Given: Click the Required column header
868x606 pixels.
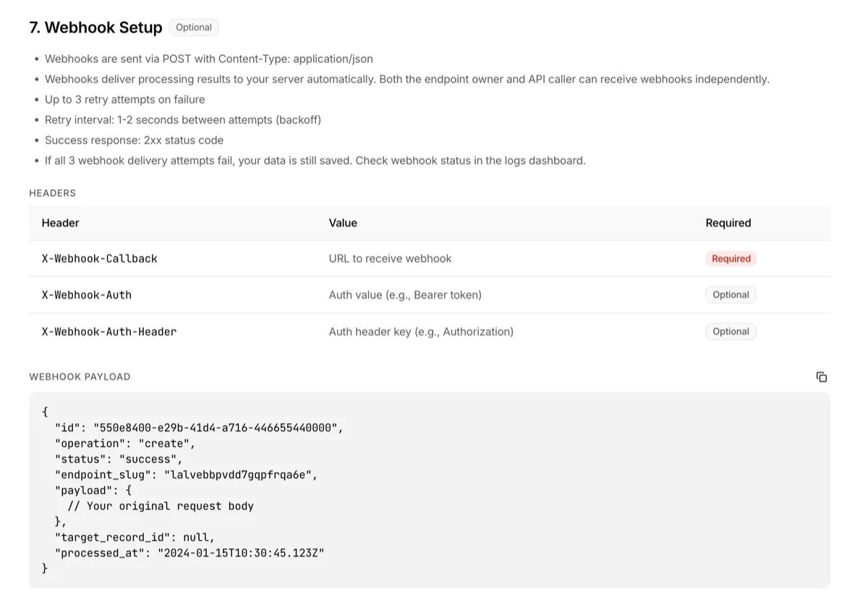Looking at the screenshot, I should (x=728, y=223).
